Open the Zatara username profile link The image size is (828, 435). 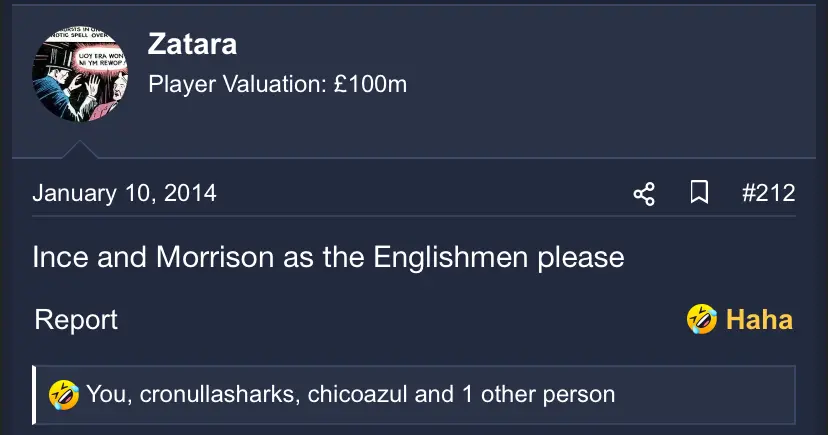192,45
